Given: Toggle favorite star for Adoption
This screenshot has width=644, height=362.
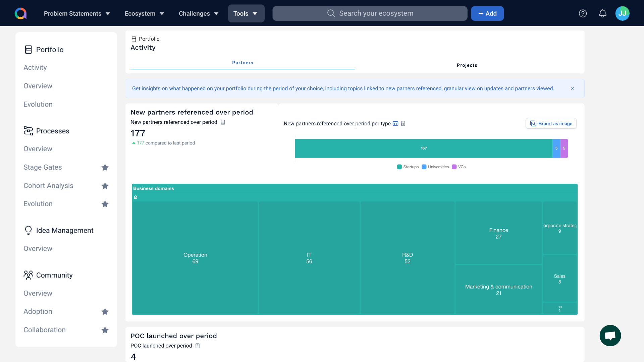Looking at the screenshot, I should coord(105,312).
